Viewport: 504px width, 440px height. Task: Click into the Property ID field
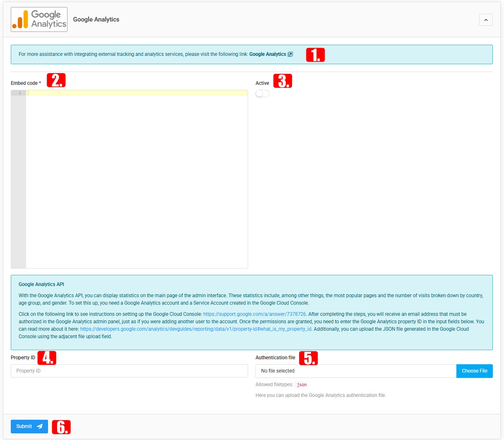[x=129, y=371]
